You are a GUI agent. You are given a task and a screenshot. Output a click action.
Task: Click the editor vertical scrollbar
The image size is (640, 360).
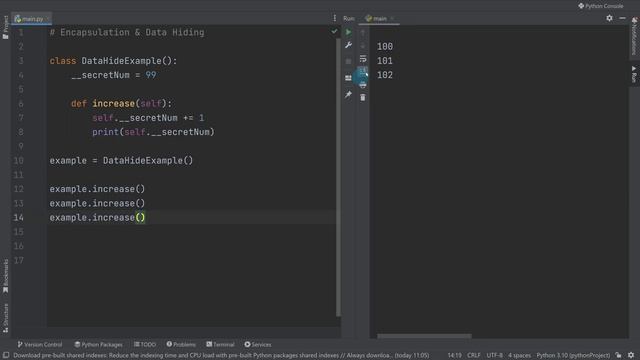pyautogui.click(x=338, y=178)
